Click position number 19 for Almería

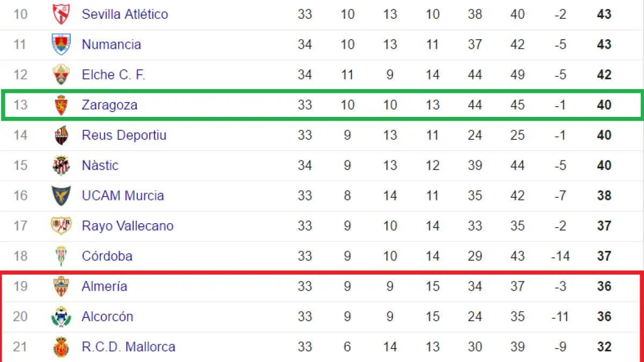click(x=20, y=286)
